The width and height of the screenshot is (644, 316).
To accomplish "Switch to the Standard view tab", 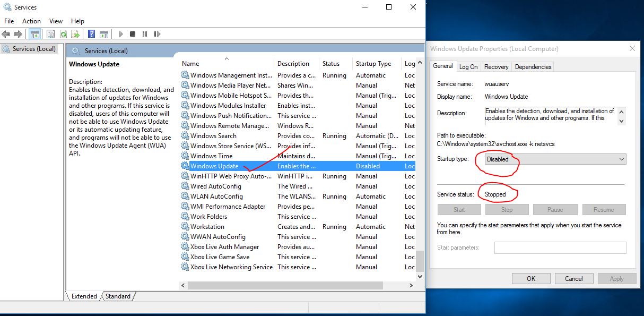I will click(118, 296).
